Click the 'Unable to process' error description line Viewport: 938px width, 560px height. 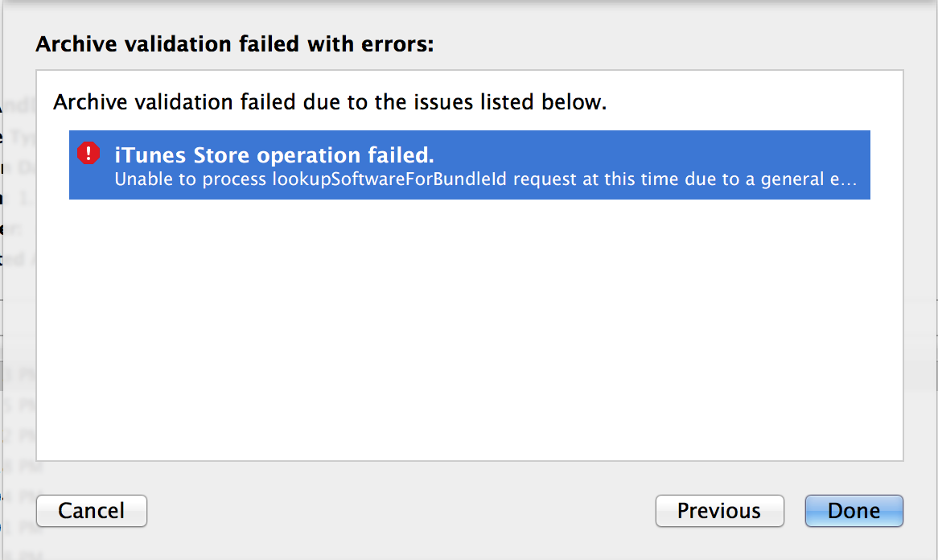485,179
